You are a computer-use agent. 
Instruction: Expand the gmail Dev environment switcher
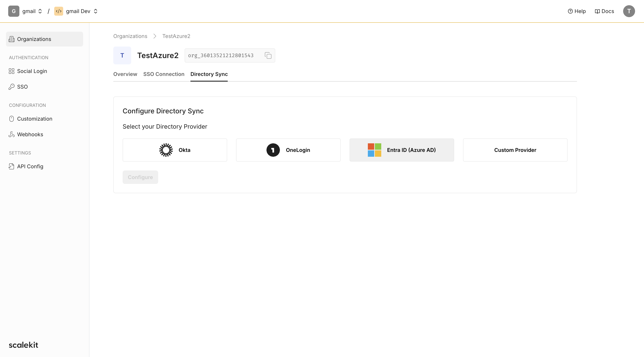95,11
